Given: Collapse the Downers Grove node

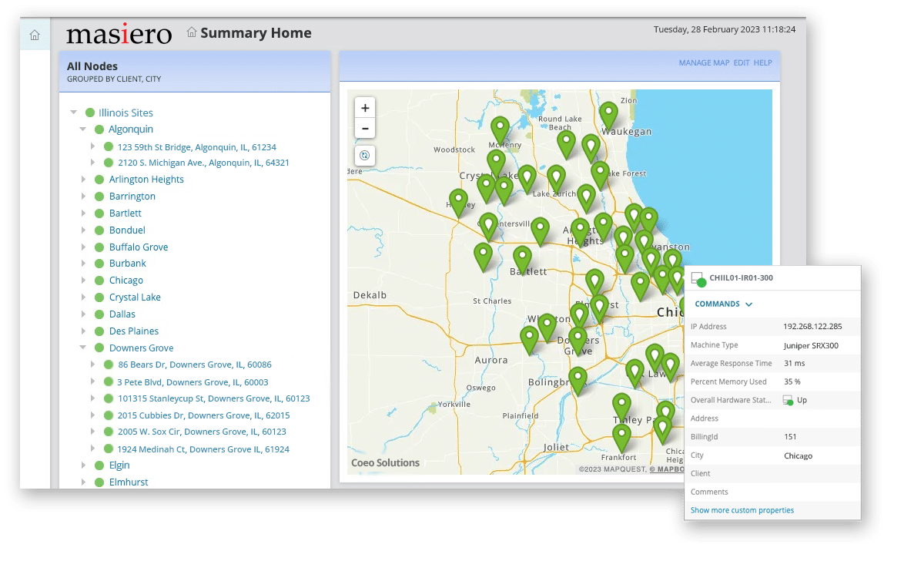Looking at the screenshot, I should click(84, 348).
